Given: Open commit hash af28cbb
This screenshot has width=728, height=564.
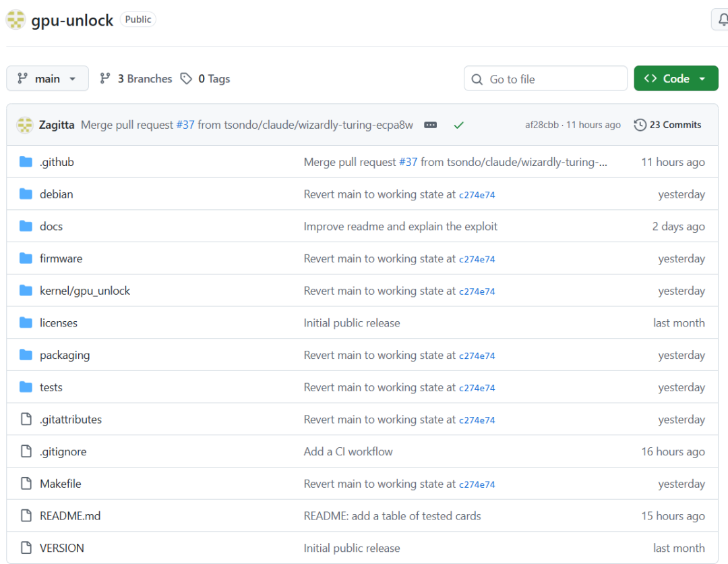Looking at the screenshot, I should tap(542, 125).
